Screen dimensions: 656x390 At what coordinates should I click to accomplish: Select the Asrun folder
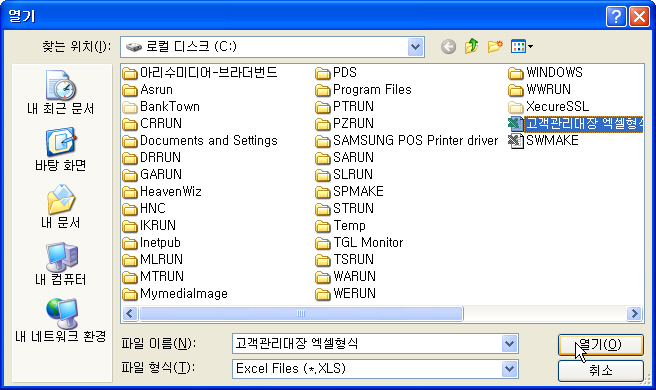coord(148,90)
